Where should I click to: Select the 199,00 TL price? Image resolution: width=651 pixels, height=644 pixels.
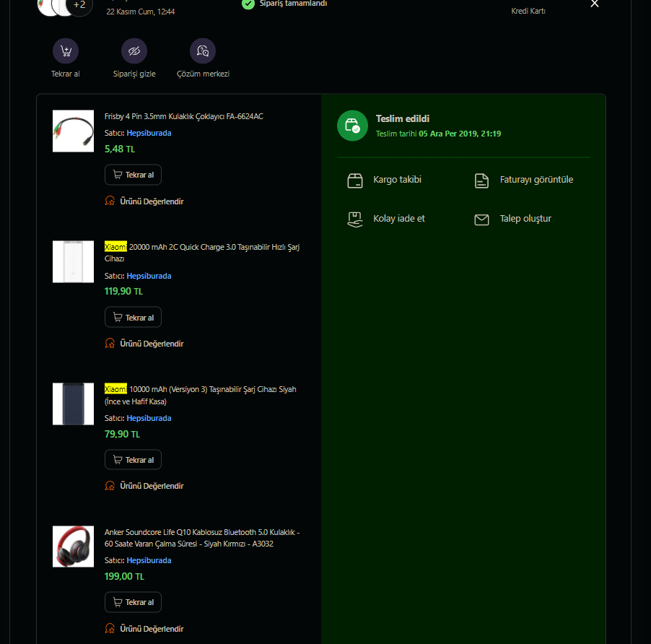point(124,577)
